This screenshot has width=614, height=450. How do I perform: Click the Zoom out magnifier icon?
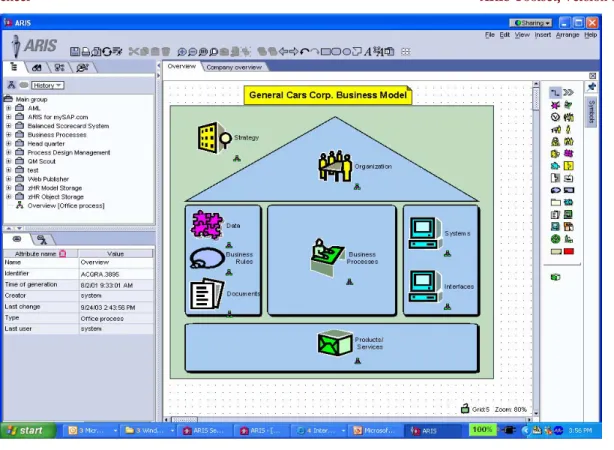point(192,52)
